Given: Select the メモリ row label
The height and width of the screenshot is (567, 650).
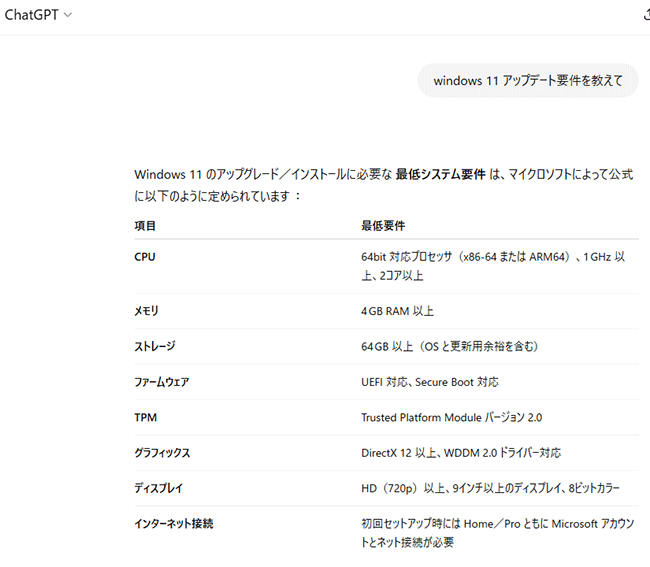Looking at the screenshot, I should click(x=146, y=311).
